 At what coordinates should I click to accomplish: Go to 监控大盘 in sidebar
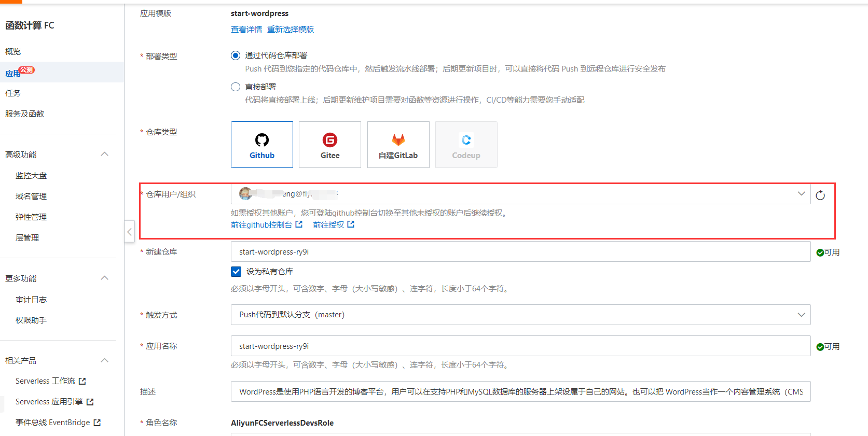coord(31,176)
